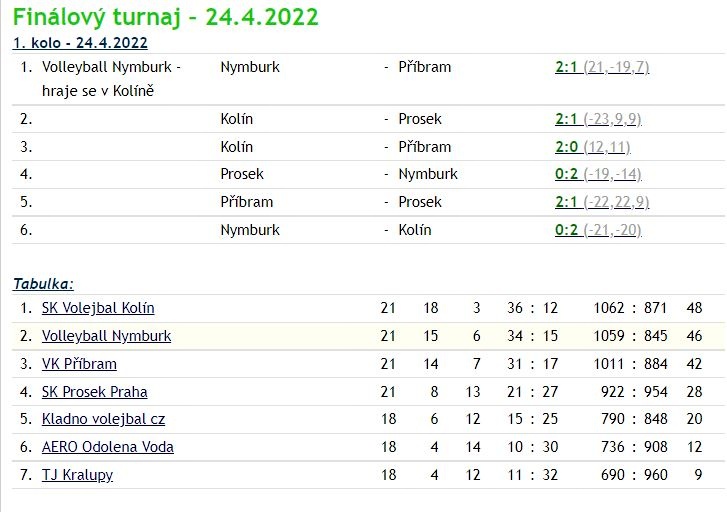Open the Prosek vs Nymburk 0:2 result
Viewport: 727px width, 512px height.
(x=566, y=174)
